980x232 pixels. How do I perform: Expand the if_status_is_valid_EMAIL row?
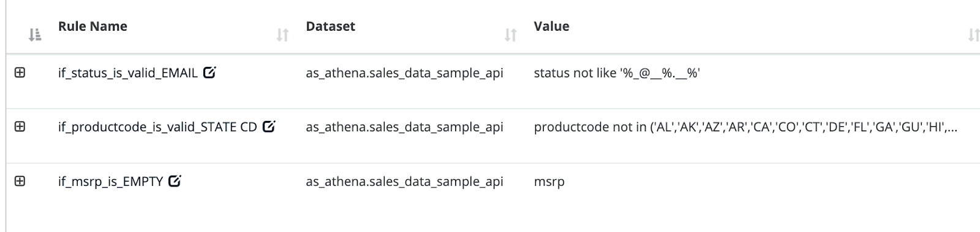click(x=20, y=72)
